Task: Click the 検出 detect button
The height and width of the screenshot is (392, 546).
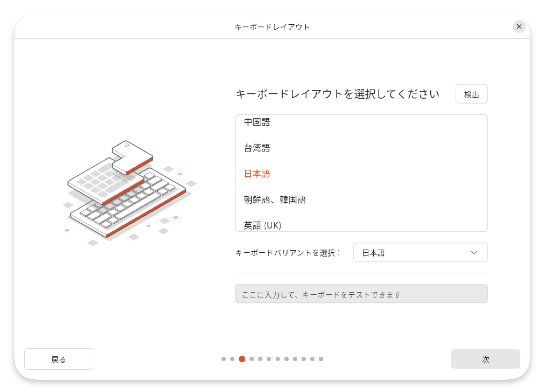Action: [471, 94]
